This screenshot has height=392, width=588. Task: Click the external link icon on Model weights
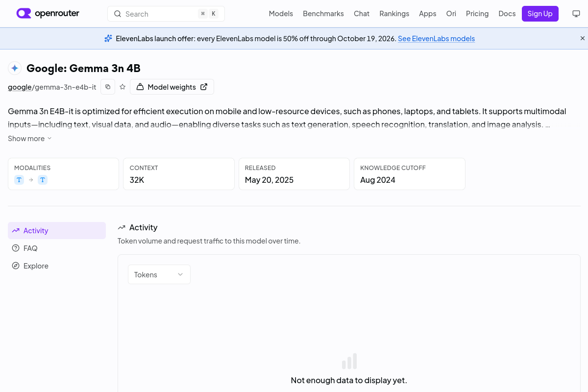point(204,87)
